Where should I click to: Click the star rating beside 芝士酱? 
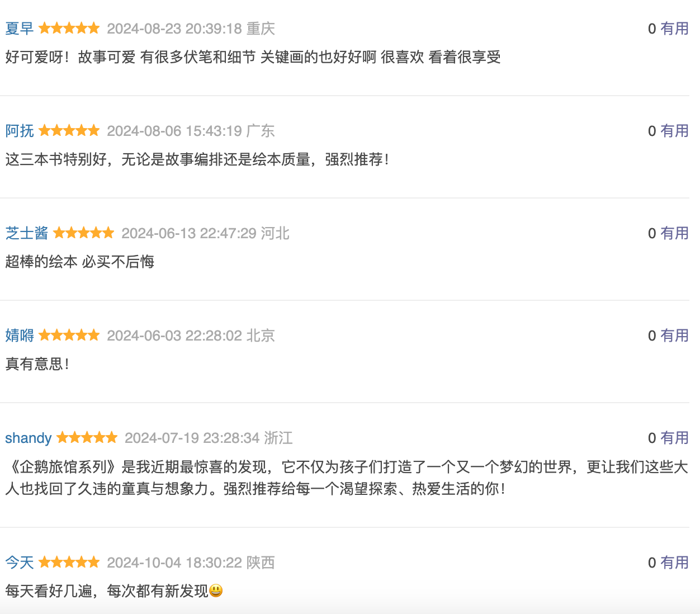click(84, 233)
